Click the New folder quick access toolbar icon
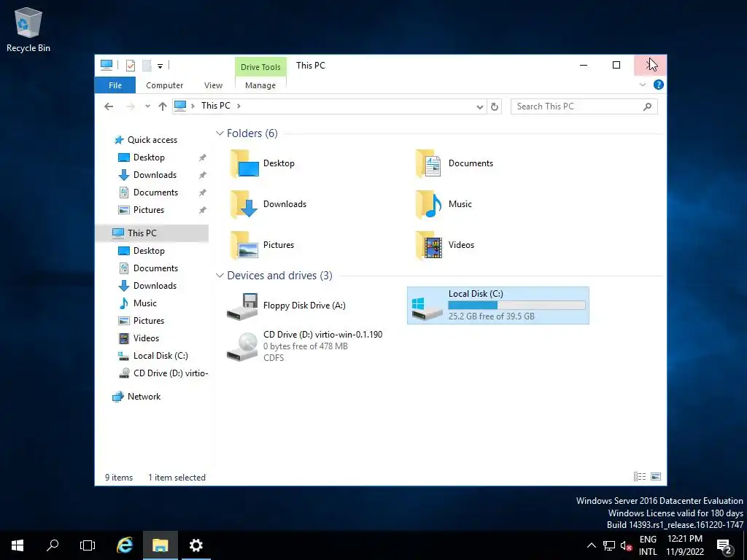Viewport: 747px width, 560px height. pos(147,66)
